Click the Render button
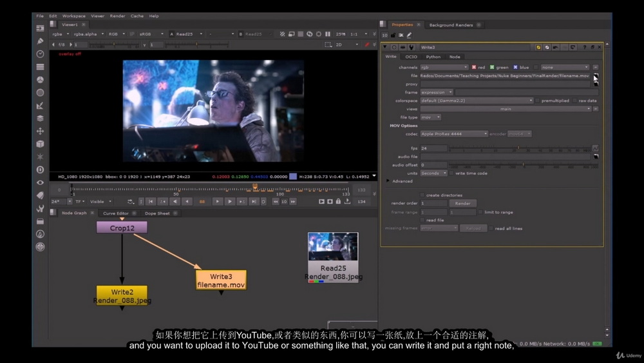The height and width of the screenshot is (363, 644). [463, 203]
